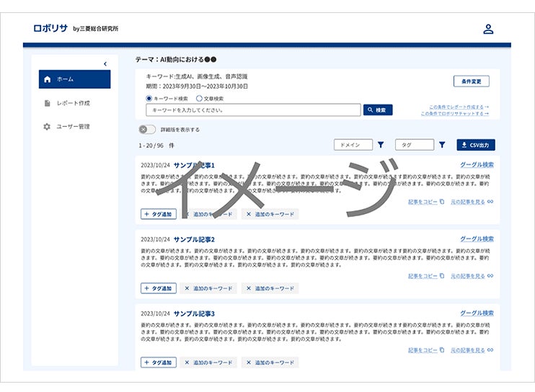Screen dimensions: 535x392
Task: Click 元の記事を見る for サンプル記事3
Action: click(467, 350)
